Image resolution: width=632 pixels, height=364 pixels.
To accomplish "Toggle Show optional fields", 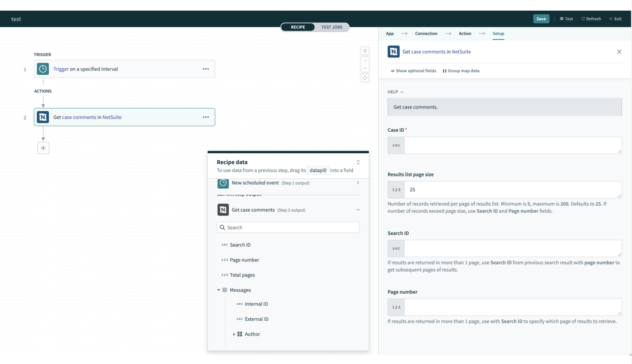I will click(413, 71).
